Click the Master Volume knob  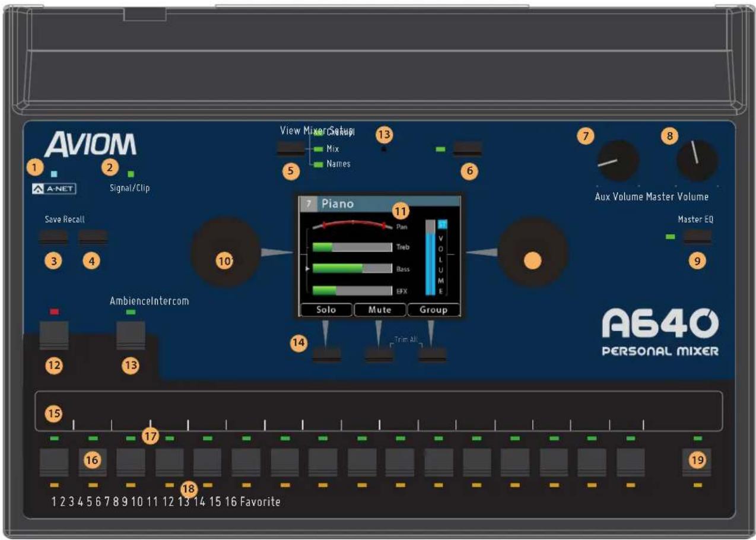click(697, 161)
